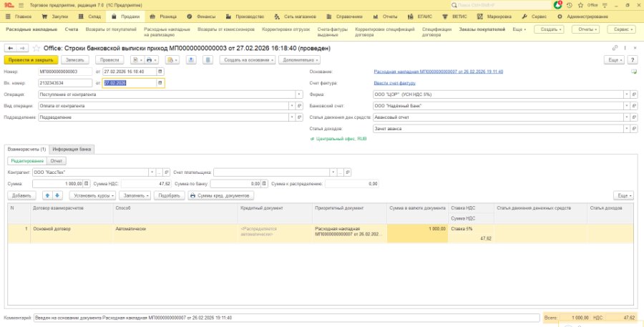Expand the Банковский счет dropdown list
The height and width of the screenshot is (327, 644).
pyautogui.click(x=627, y=106)
